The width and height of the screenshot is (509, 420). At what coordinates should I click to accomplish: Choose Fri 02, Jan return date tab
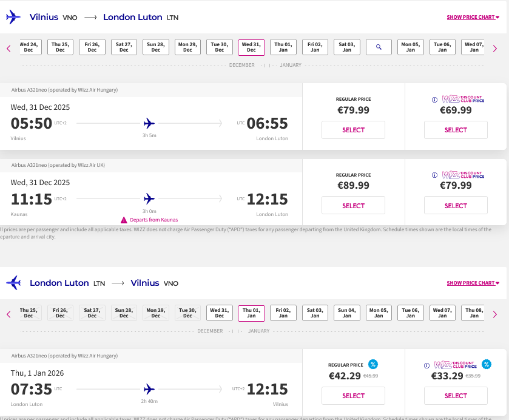point(283,313)
